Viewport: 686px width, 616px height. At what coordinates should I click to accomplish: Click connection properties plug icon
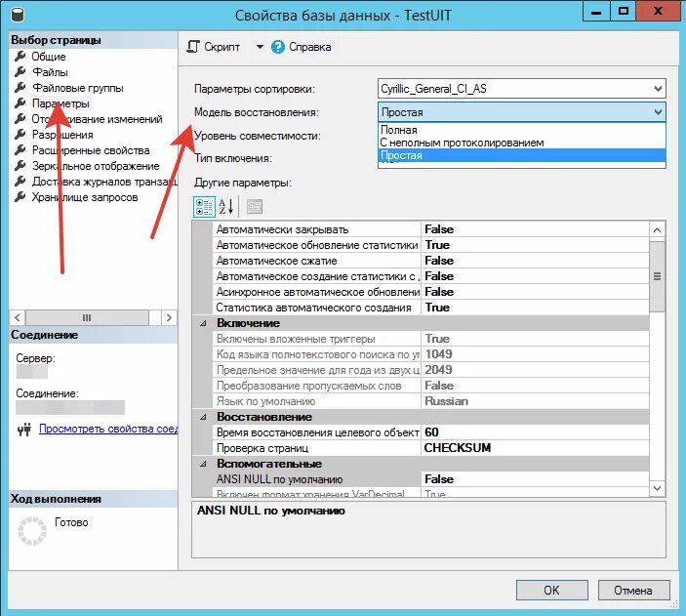pos(24,430)
